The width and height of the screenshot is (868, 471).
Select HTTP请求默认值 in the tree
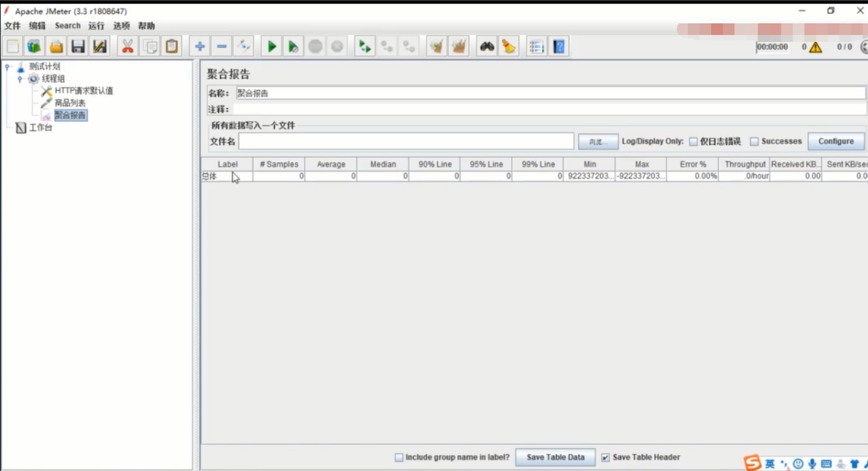pos(84,91)
